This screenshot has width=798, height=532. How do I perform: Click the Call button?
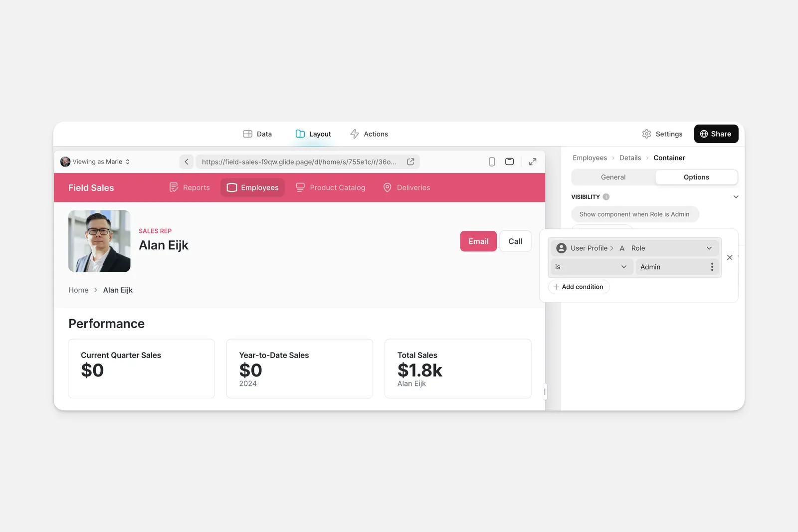pos(515,241)
